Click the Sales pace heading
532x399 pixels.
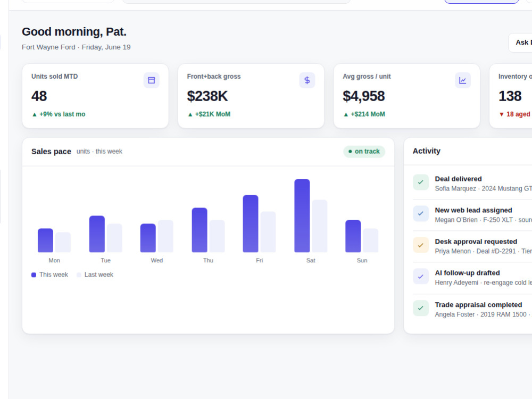coord(51,151)
